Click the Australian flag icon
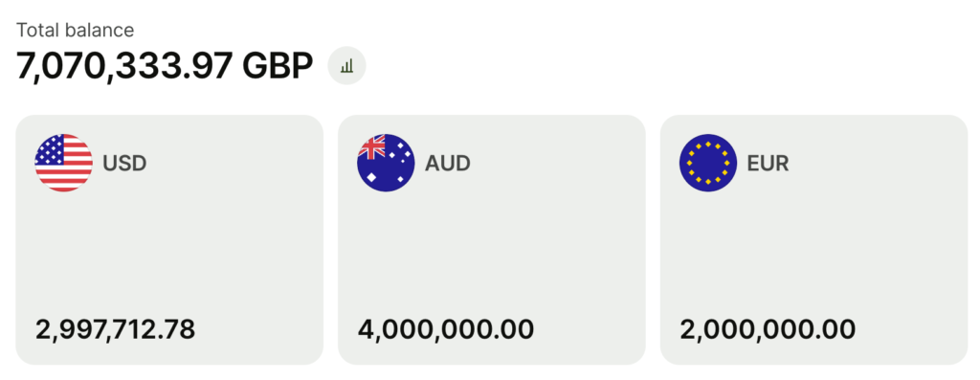The width and height of the screenshot is (980, 380). point(386,163)
